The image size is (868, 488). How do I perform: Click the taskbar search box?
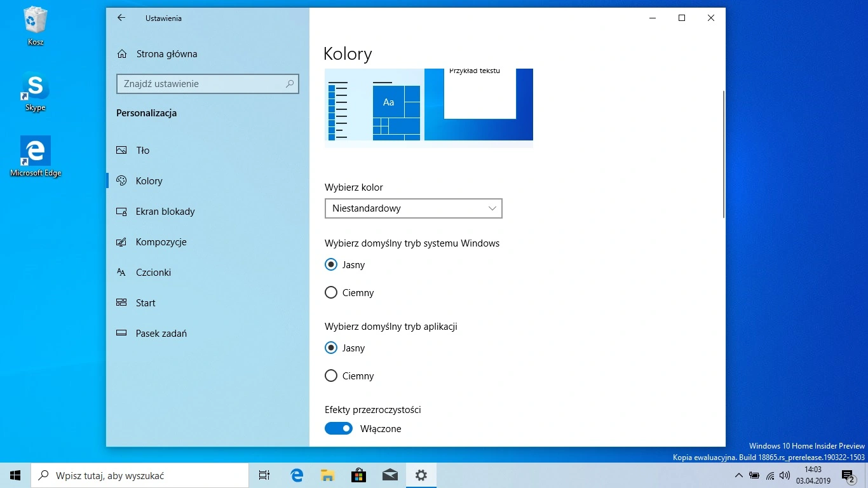tap(140, 475)
